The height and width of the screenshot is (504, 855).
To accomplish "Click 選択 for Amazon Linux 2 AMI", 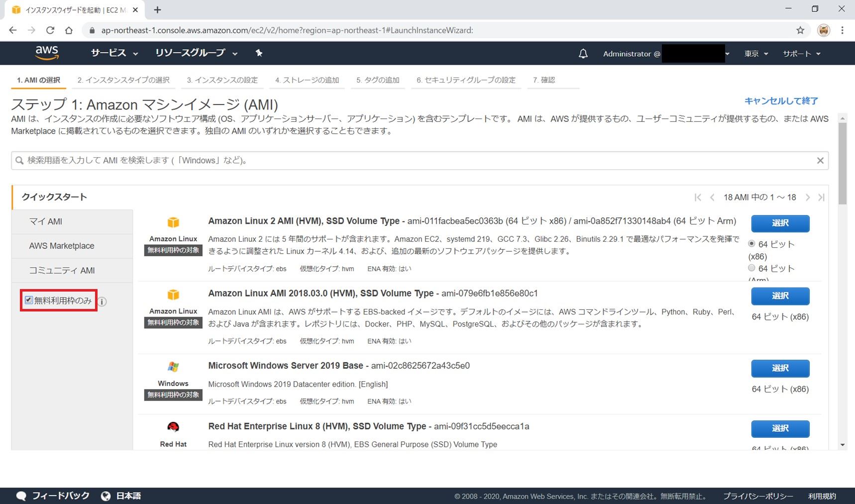I will (x=780, y=223).
